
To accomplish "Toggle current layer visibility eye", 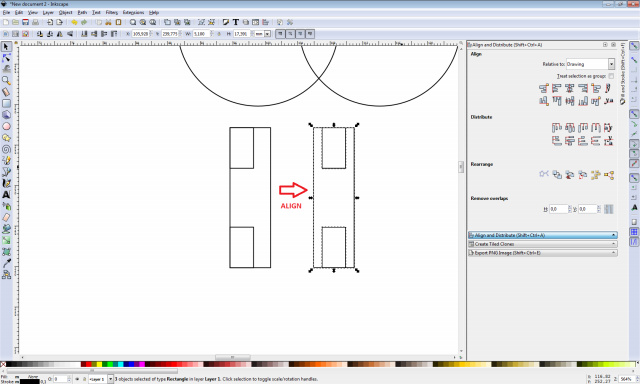I will (x=77, y=379).
